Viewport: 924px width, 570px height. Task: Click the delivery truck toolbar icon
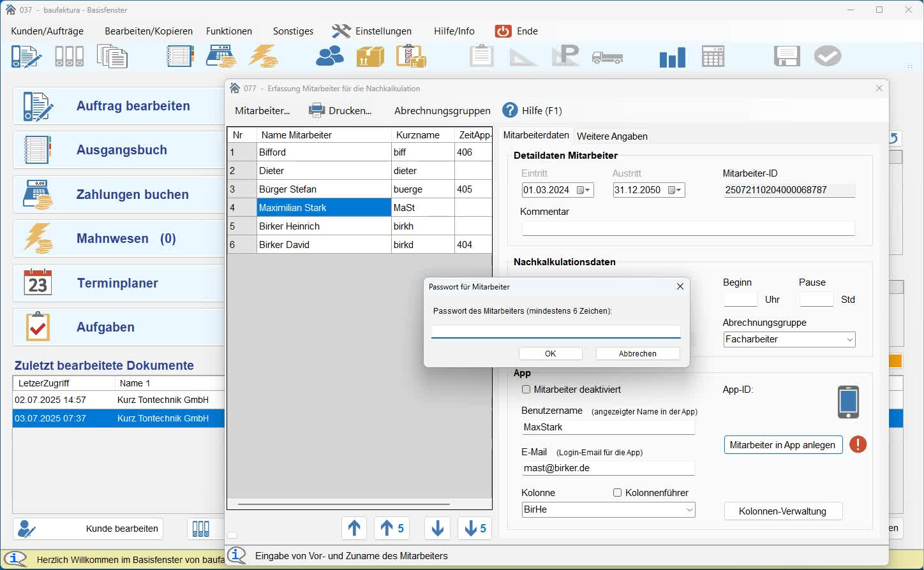point(607,57)
